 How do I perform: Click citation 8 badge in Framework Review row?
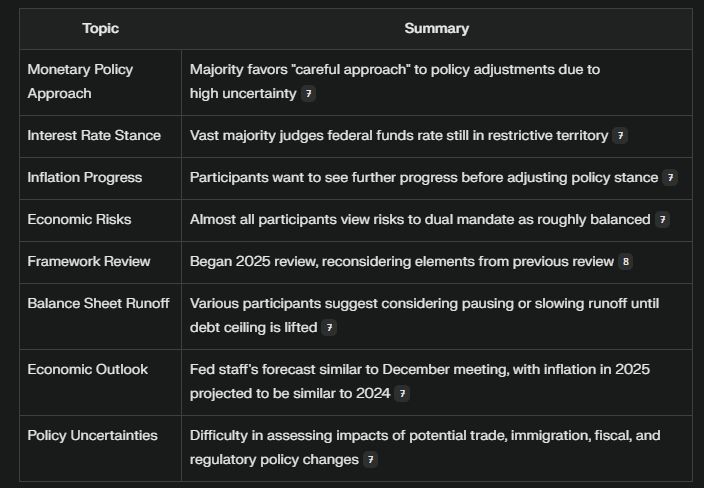(x=625, y=262)
